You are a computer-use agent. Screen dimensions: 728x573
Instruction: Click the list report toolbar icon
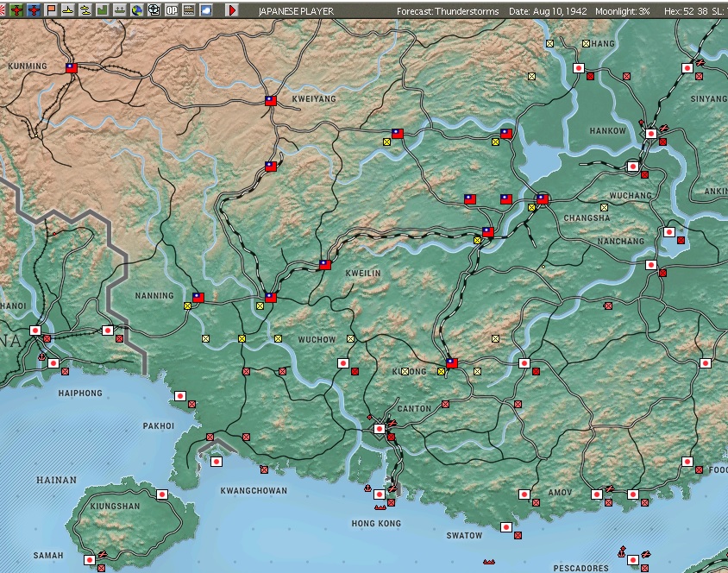pyautogui.click(x=189, y=9)
